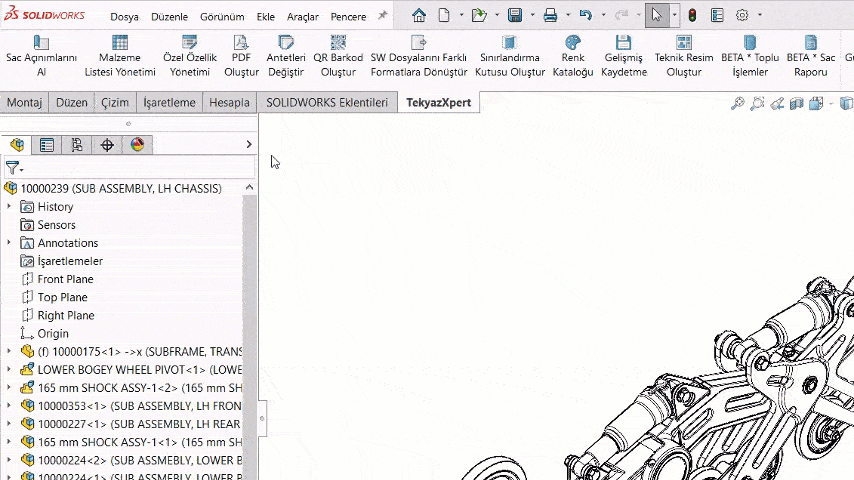The image size is (854, 480).
Task: Open the Options gear icon
Action: pyautogui.click(x=742, y=15)
